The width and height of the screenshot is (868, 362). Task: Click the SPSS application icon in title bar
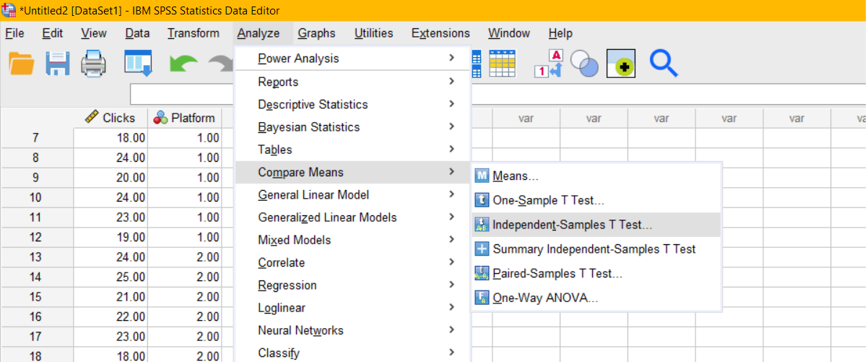9,11
